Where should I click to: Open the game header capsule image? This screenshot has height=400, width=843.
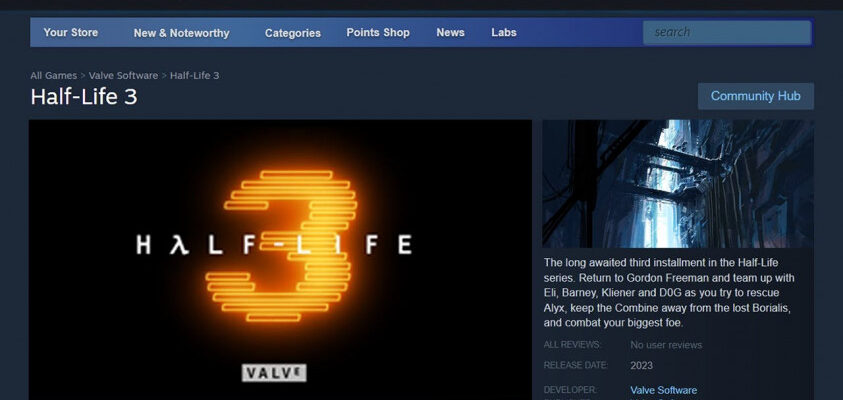point(677,183)
